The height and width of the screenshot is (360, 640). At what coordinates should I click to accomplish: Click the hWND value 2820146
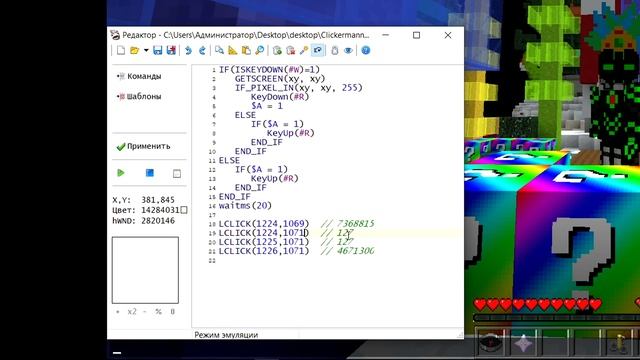pos(158,221)
